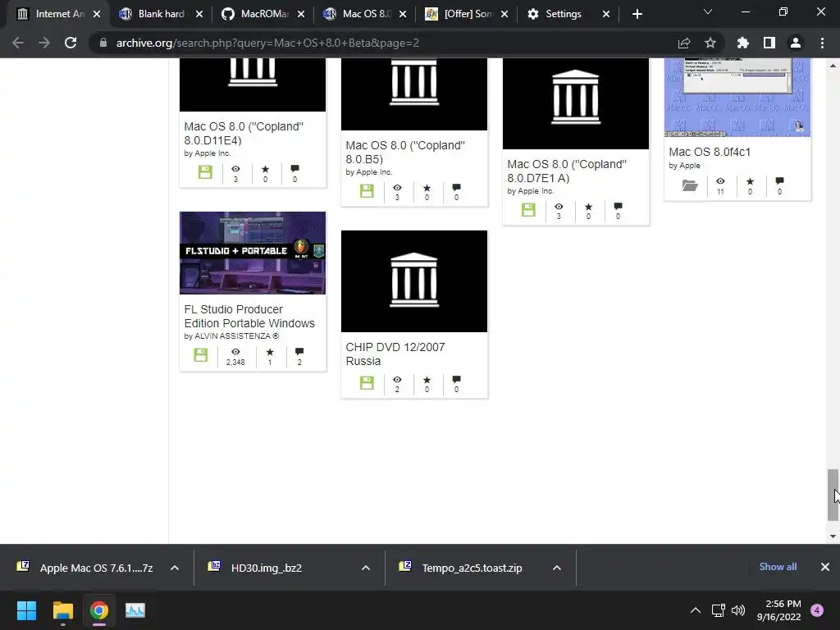Open a new browser tab

637,14
